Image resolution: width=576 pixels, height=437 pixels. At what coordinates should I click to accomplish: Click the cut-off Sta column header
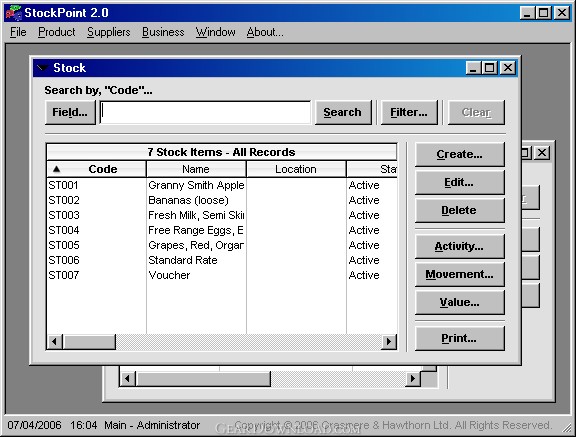pos(372,169)
